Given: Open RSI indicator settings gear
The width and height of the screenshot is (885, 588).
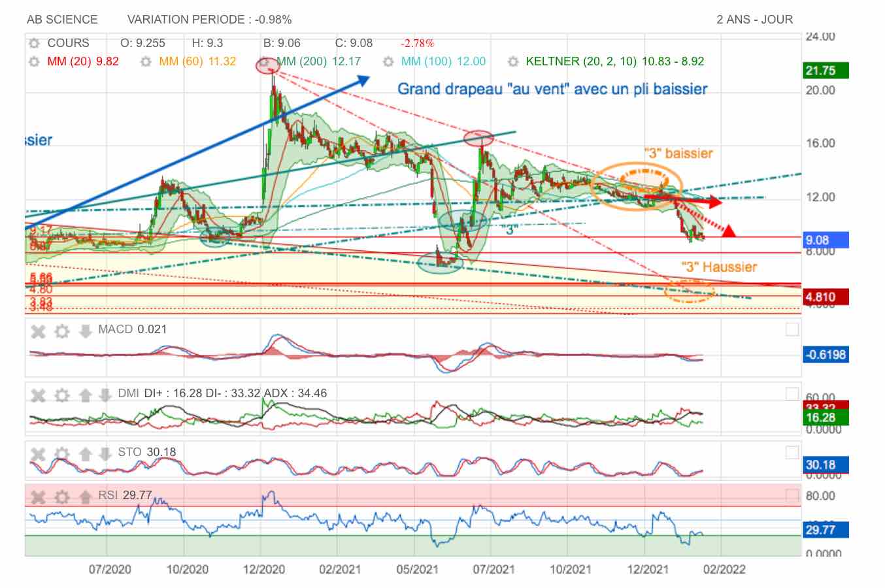Looking at the screenshot, I should [61, 497].
